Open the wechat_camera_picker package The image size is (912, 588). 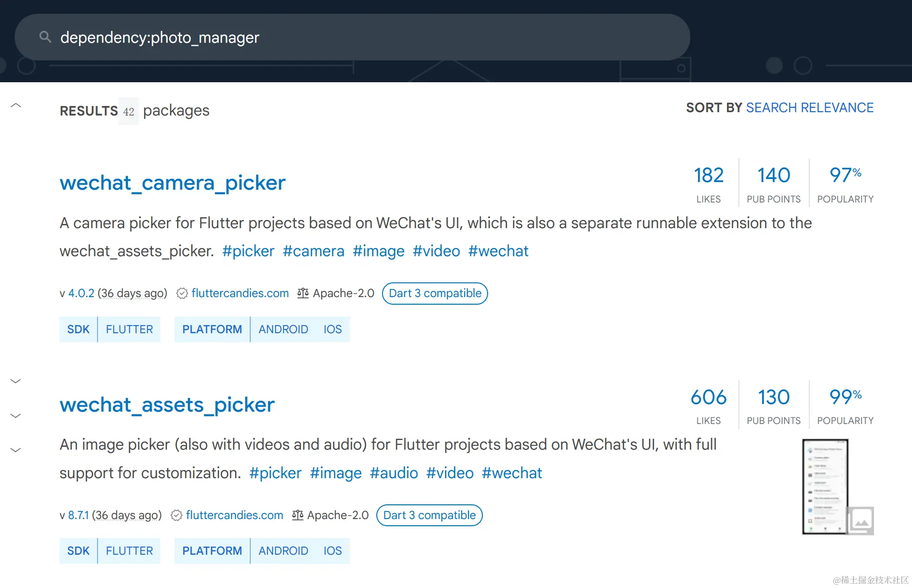(x=172, y=183)
